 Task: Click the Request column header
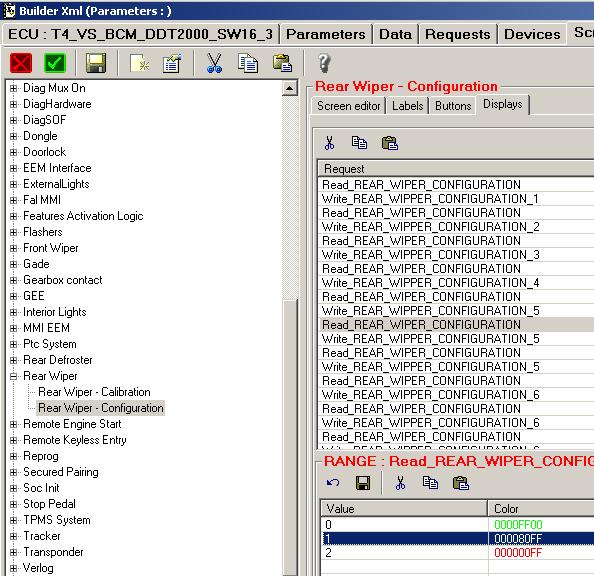pos(456,169)
